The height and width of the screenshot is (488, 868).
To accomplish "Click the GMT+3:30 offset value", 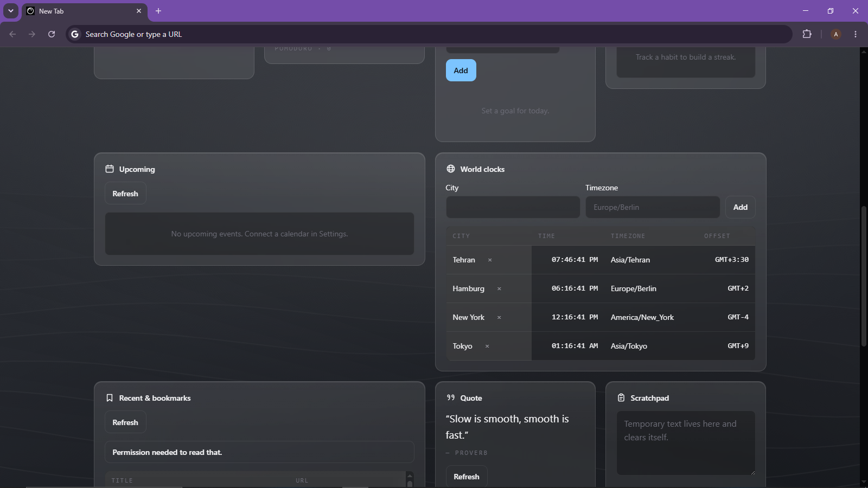I will (731, 260).
